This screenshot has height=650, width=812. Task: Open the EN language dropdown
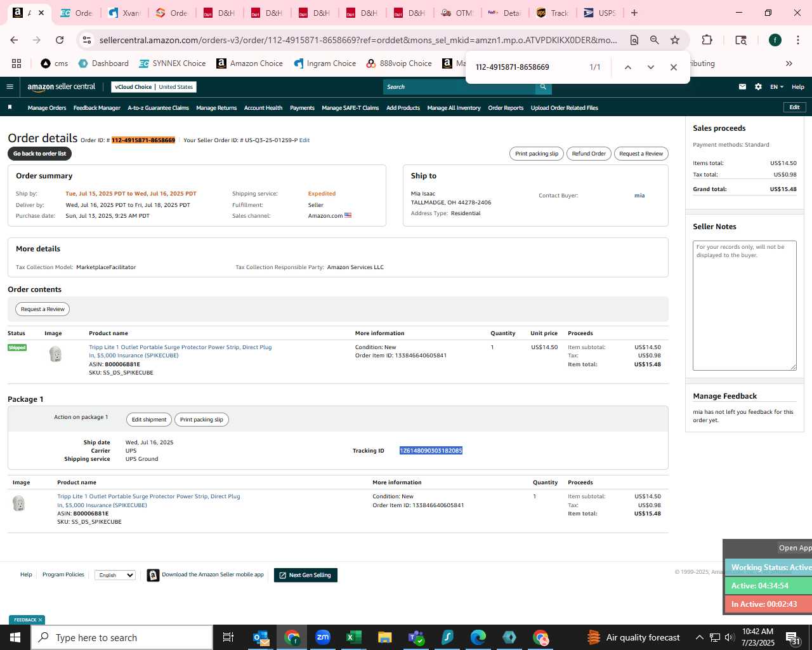[x=776, y=87]
